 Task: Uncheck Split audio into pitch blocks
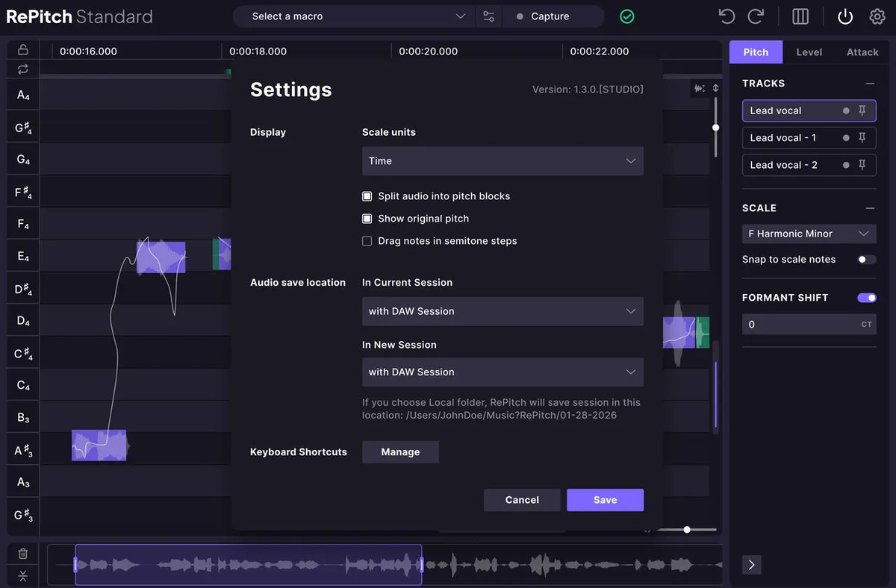point(367,196)
